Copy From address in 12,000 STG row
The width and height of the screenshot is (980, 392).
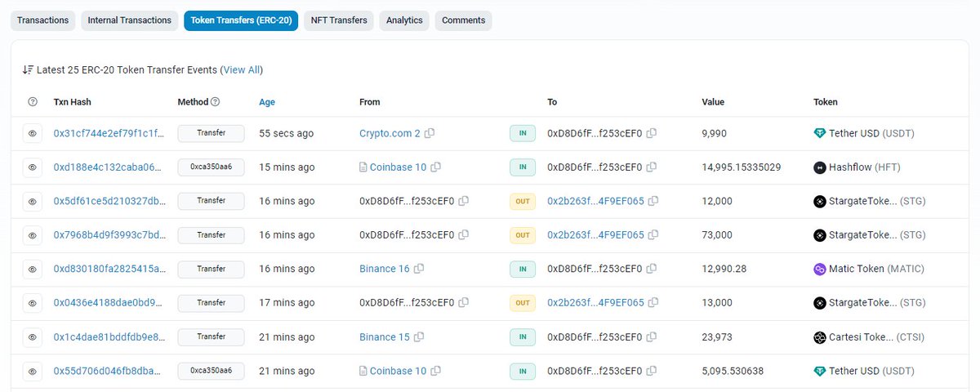click(x=464, y=201)
